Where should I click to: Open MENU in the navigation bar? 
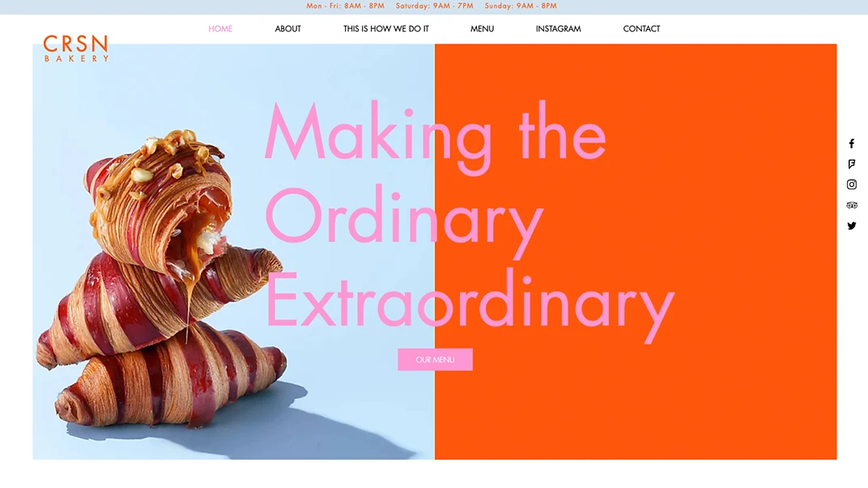pos(482,29)
